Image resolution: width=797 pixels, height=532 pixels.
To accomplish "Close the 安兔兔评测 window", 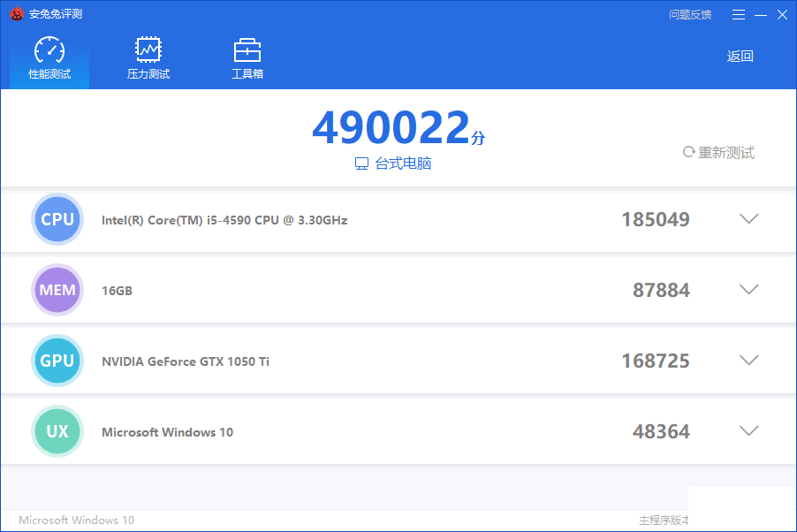I will pyautogui.click(x=782, y=15).
